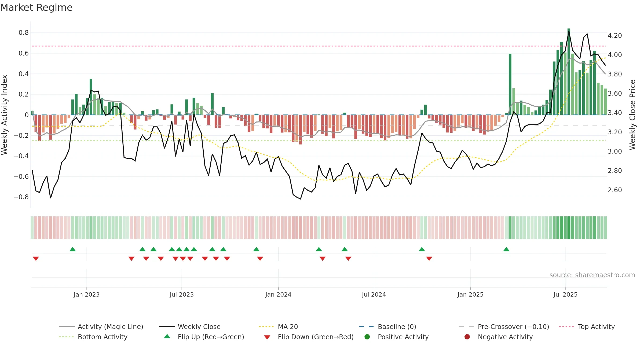Click the 0.8 activity axis tick

[24, 33]
